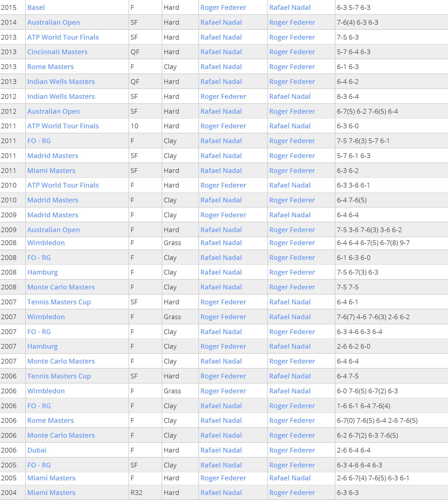Viewport: 448px width, 500px height.
Task: Open the 2004 Miami Masters link
Action: (x=51, y=493)
